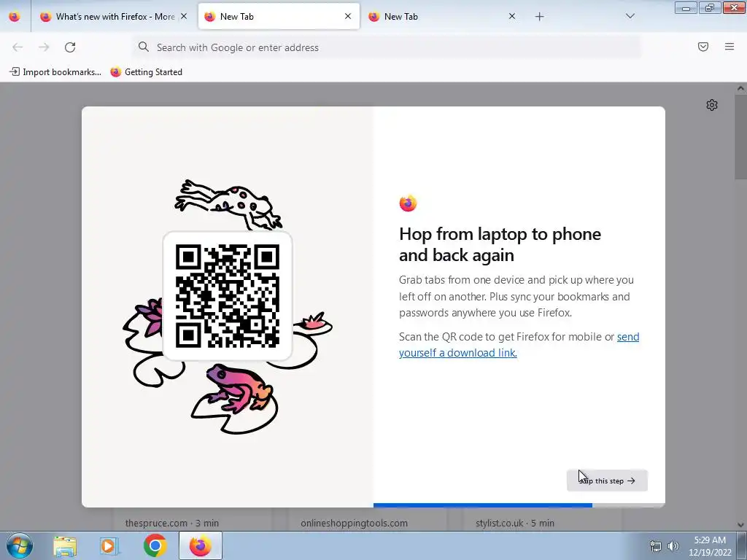The image size is (747, 560).
Task: Reload the current page
Action: [x=70, y=47]
